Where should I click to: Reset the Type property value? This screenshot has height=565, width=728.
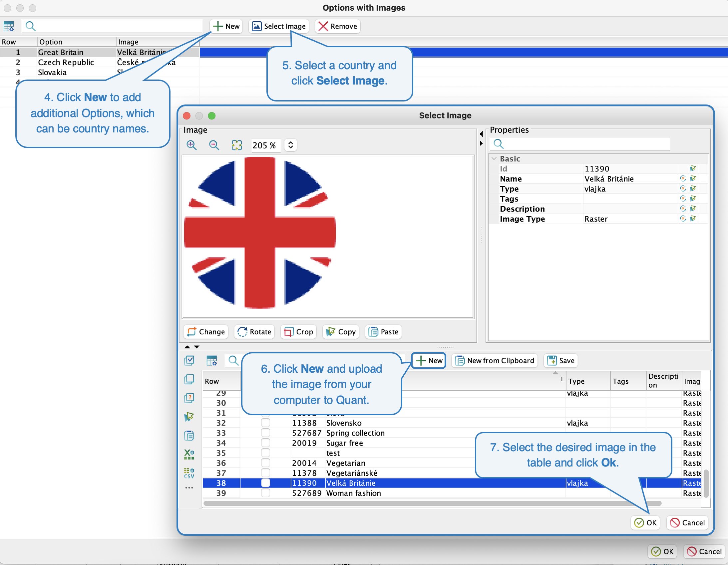click(x=683, y=189)
